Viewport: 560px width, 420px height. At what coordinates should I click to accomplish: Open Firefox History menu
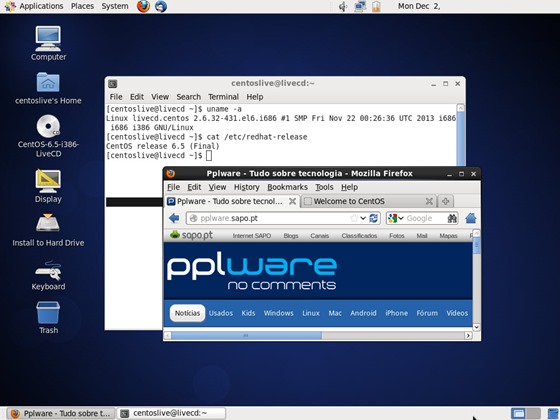point(246,187)
